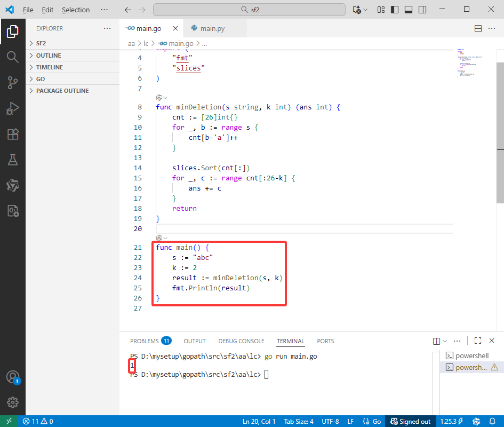Click aa breadcrumb folder
504x427 pixels.
tap(131, 43)
